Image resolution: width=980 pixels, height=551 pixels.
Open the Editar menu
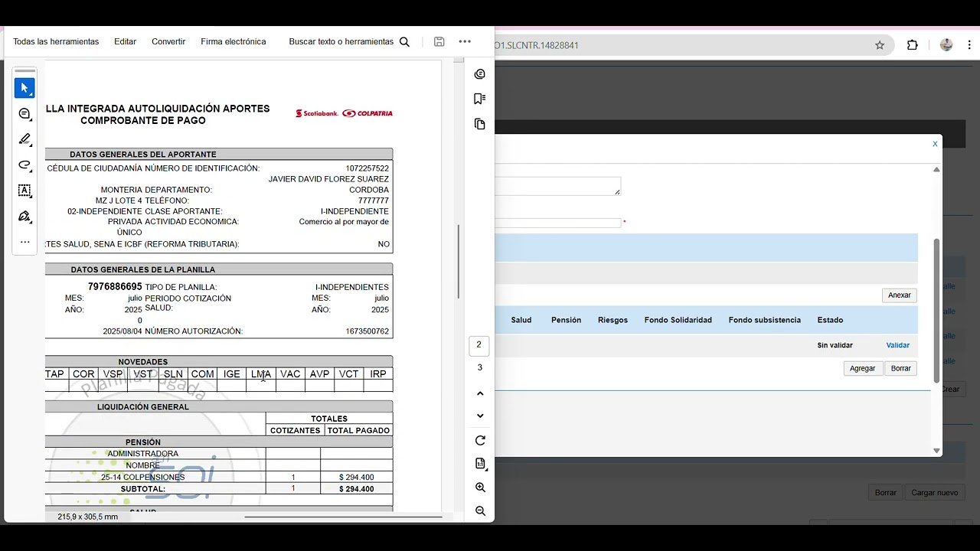click(x=125, y=42)
